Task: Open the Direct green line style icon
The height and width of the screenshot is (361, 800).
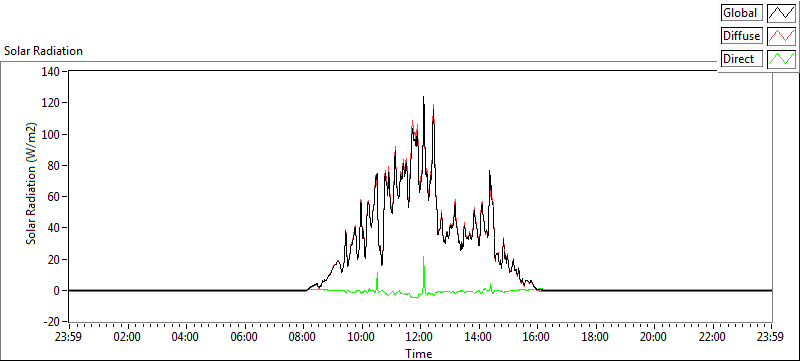Action: (781, 59)
